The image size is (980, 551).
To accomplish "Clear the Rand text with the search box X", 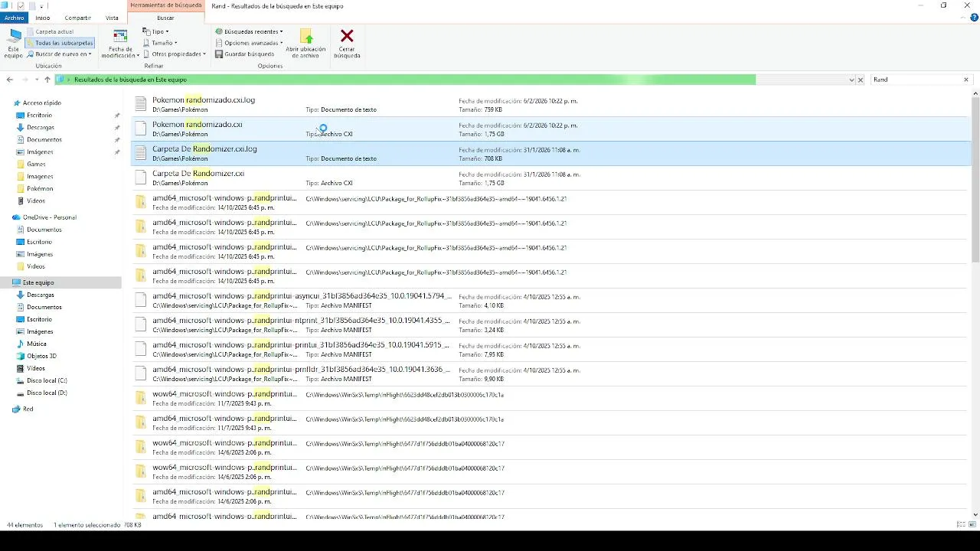I will pos(966,80).
